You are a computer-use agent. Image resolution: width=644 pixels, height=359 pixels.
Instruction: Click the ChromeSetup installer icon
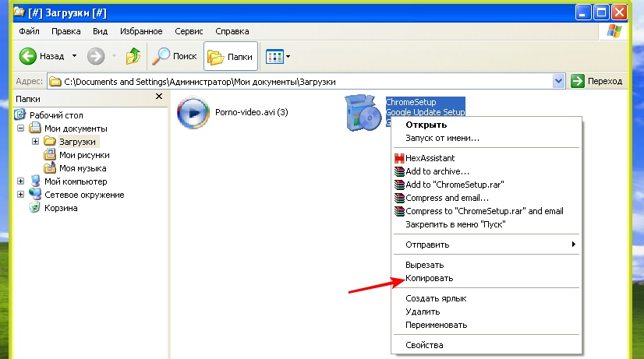tap(363, 112)
